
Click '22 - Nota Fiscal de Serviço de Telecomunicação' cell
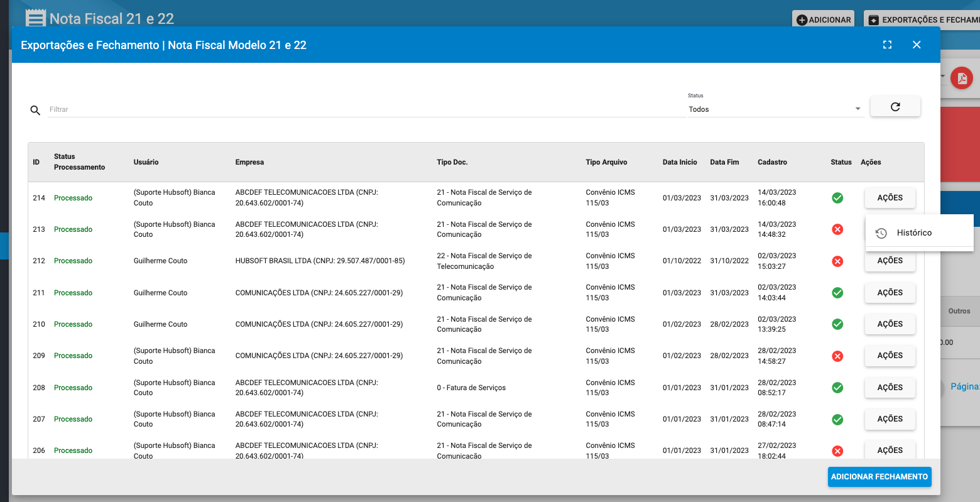click(x=484, y=261)
